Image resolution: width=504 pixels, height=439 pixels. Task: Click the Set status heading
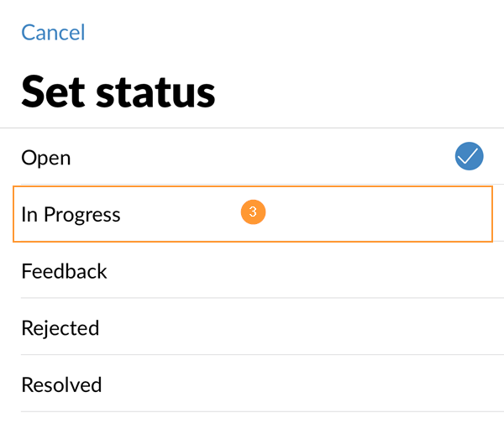click(x=118, y=90)
